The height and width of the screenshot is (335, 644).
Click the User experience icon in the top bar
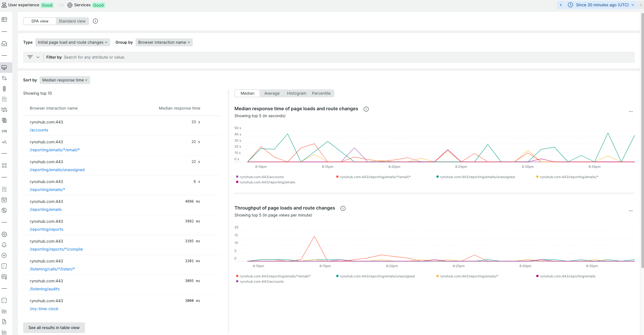click(4, 5)
